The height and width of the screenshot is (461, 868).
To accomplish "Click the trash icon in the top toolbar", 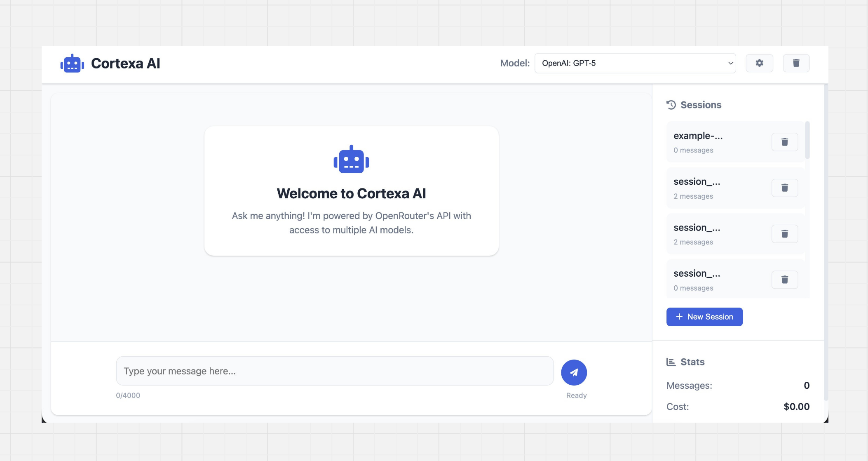I will point(796,63).
